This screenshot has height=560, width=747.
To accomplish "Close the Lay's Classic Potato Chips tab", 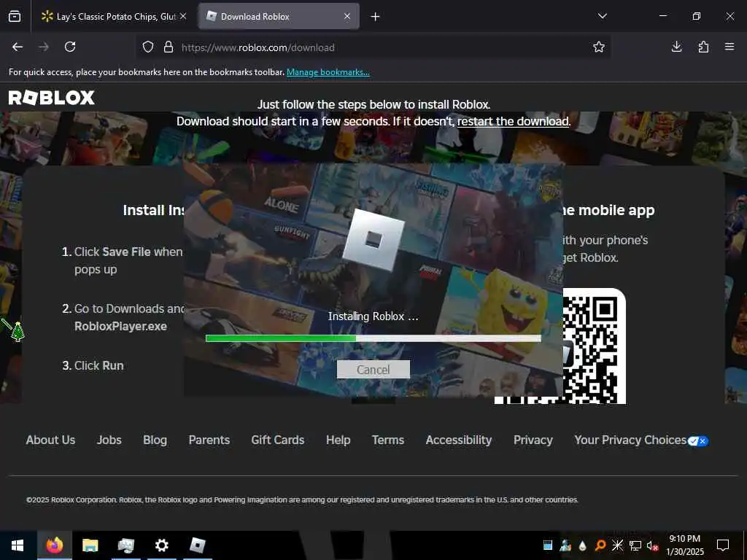I will (x=183, y=17).
